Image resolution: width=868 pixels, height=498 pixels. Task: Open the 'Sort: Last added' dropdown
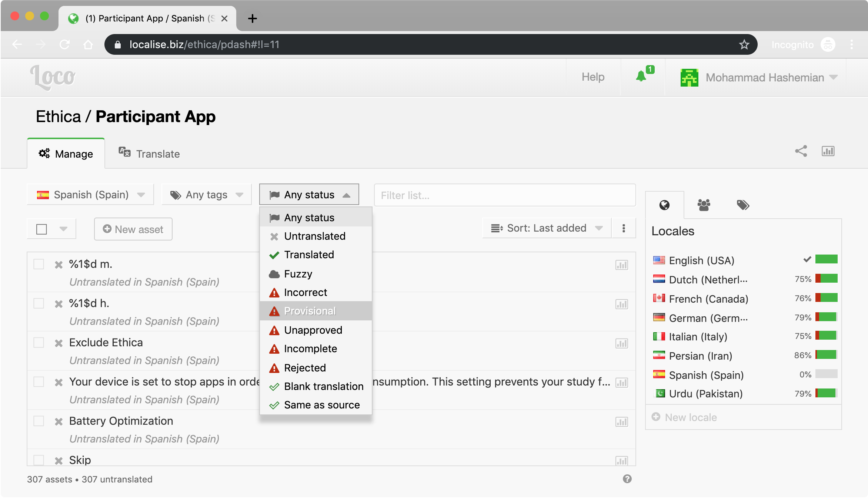coord(546,228)
